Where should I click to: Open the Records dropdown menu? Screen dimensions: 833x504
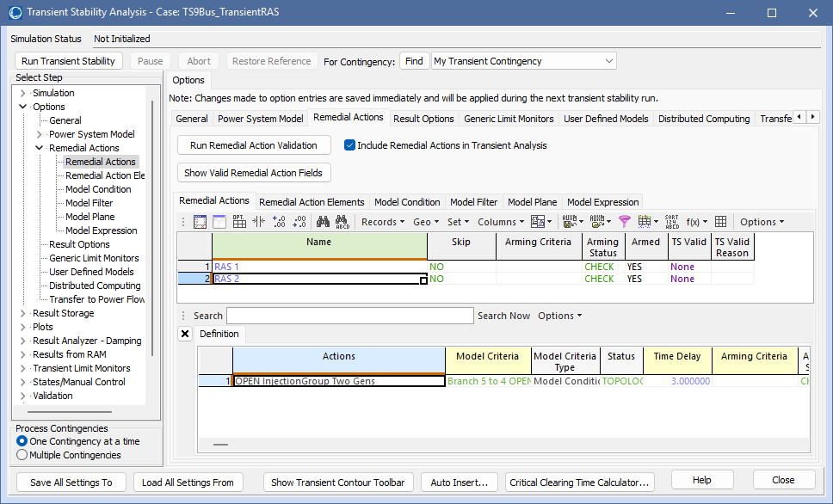(382, 222)
